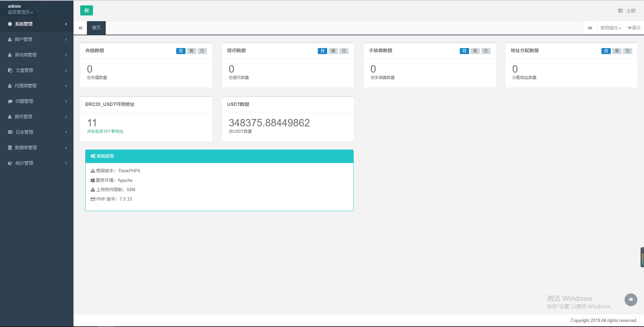The image size is (644, 327).
Task: Open the 数据库管理 menu
Action: point(37,148)
